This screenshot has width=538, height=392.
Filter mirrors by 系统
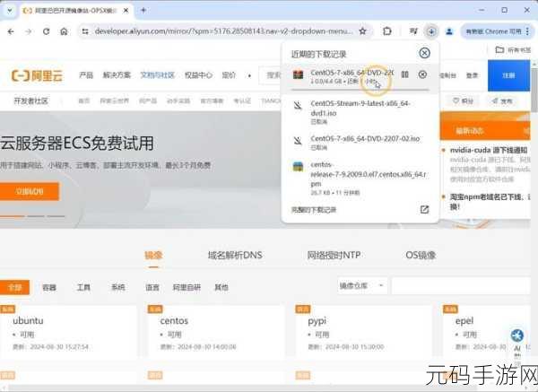tap(118, 287)
